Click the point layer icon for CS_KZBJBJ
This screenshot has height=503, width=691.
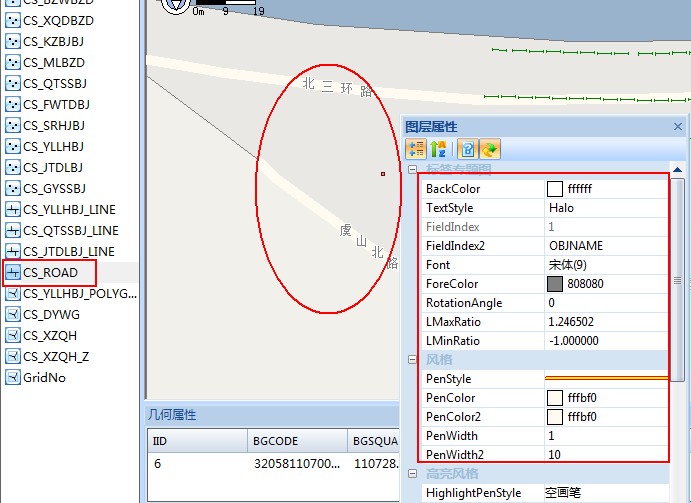[13, 41]
